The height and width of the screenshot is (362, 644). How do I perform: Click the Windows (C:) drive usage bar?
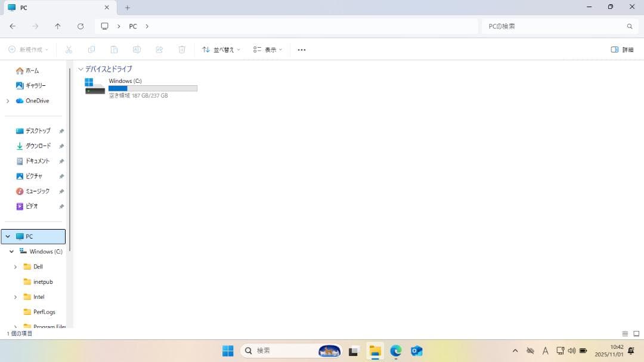tap(153, 88)
